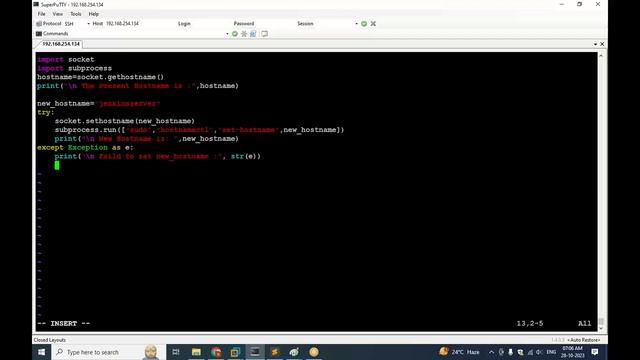Click the 'hostname=socket.gethostname()' line
Image resolution: width=640 pixels, height=360 pixels.
[100, 77]
